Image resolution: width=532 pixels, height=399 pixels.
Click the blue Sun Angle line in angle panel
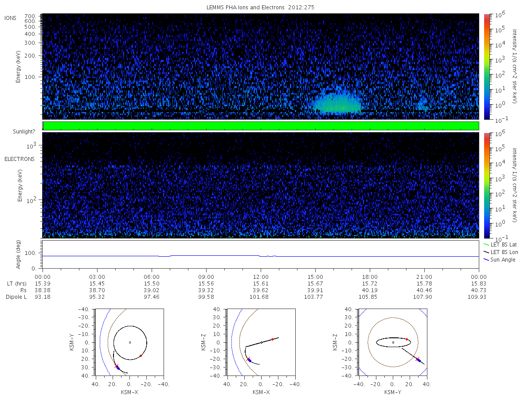(261, 256)
